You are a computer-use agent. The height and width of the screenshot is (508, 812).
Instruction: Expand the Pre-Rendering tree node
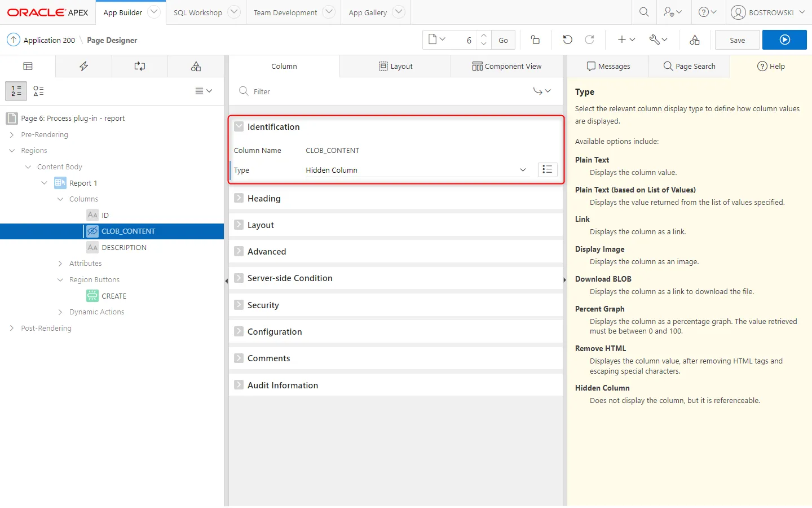pyautogui.click(x=12, y=135)
